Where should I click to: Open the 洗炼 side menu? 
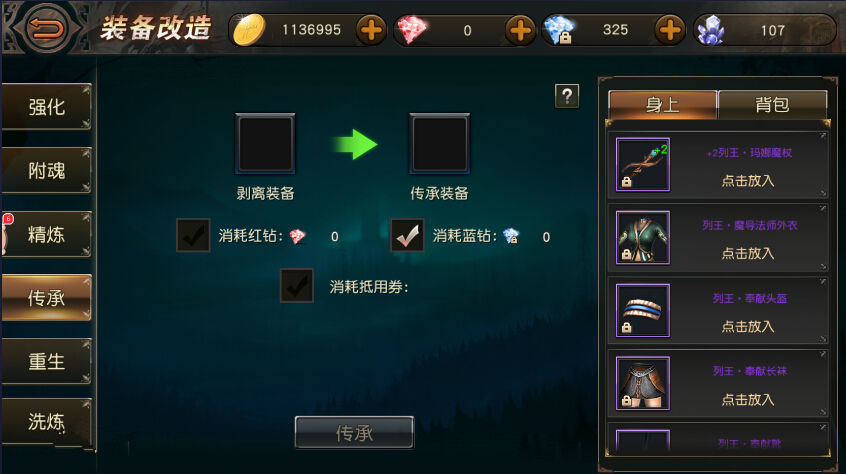tap(46, 422)
